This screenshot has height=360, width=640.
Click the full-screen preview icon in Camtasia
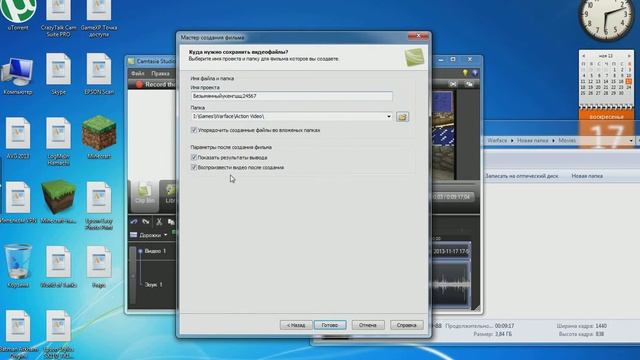[x=453, y=84]
